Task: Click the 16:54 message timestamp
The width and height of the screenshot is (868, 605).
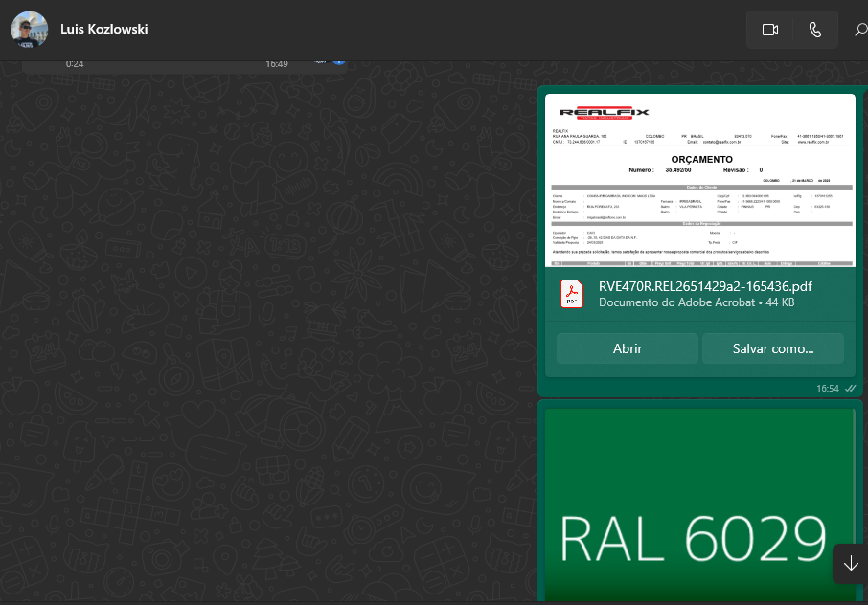Action: pyautogui.click(x=827, y=389)
